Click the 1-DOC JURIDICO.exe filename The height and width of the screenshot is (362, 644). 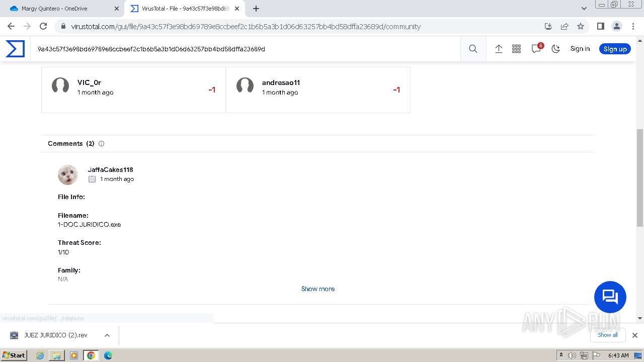(90, 224)
